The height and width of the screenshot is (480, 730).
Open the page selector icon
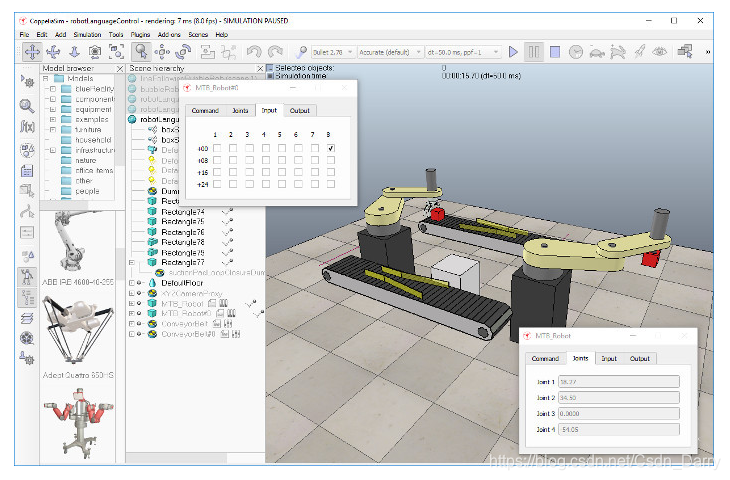point(685,52)
